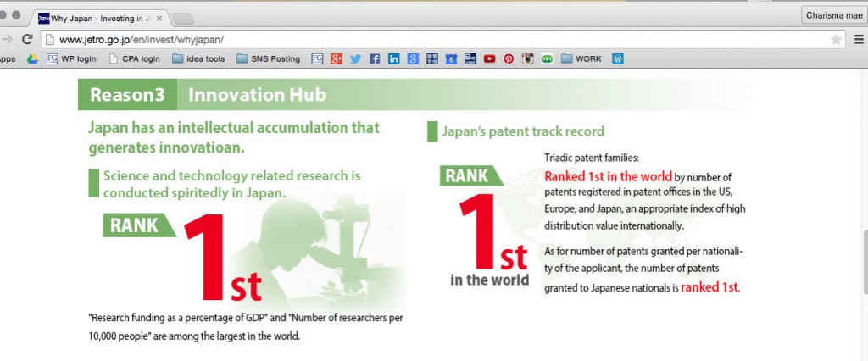868x361 pixels.
Task: Click the address bar URL field
Action: (442, 39)
